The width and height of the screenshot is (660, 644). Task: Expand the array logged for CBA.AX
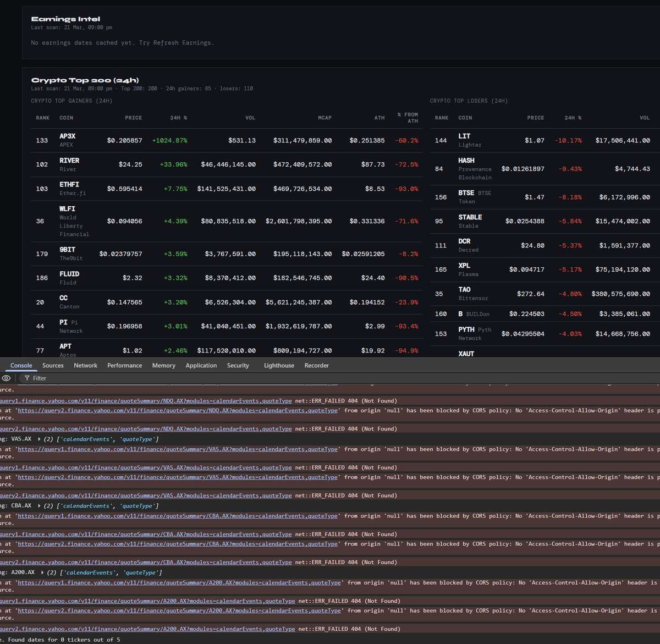tap(40, 505)
